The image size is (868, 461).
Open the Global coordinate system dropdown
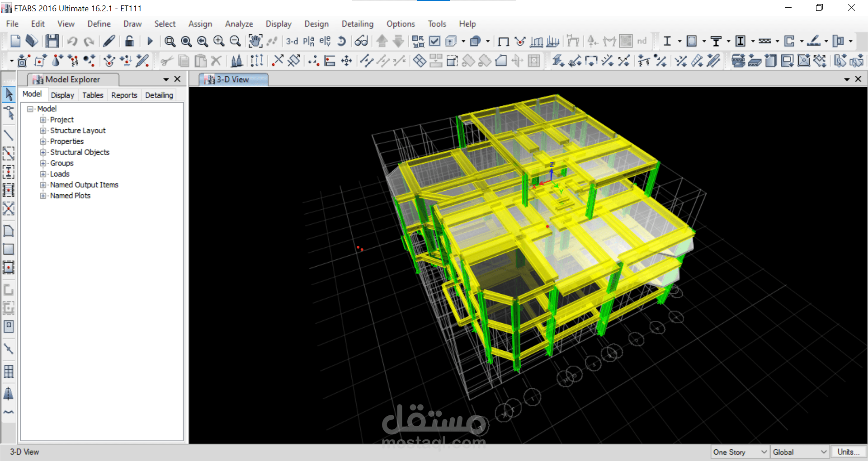800,452
